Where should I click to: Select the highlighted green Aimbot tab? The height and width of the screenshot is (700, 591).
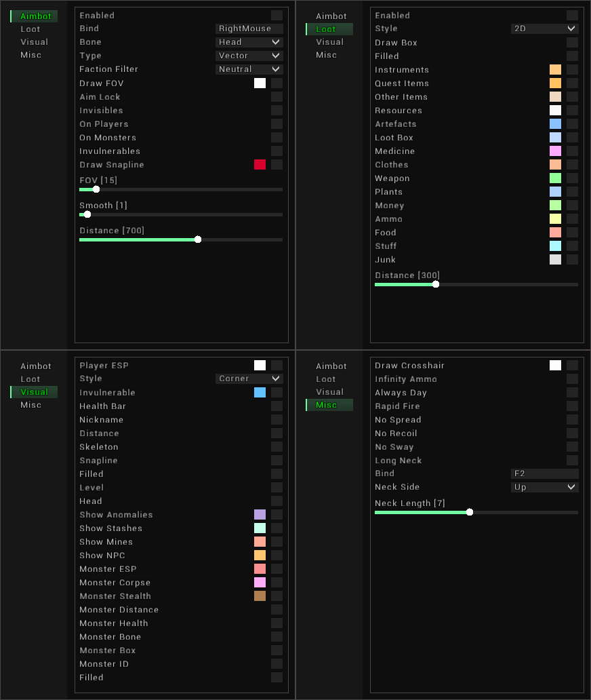coord(35,16)
